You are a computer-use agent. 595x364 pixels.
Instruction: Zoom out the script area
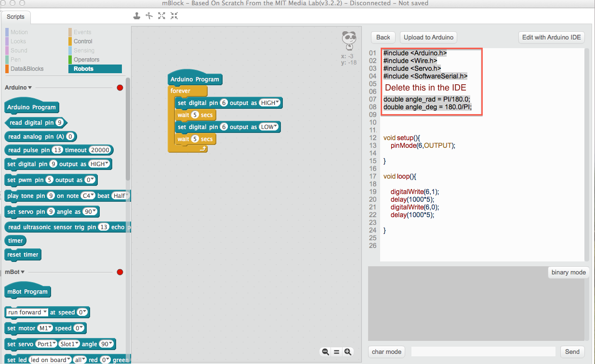tap(326, 352)
